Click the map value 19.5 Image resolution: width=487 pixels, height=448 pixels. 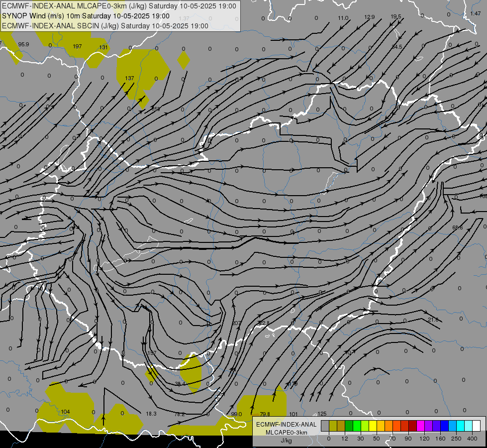(x=396, y=16)
